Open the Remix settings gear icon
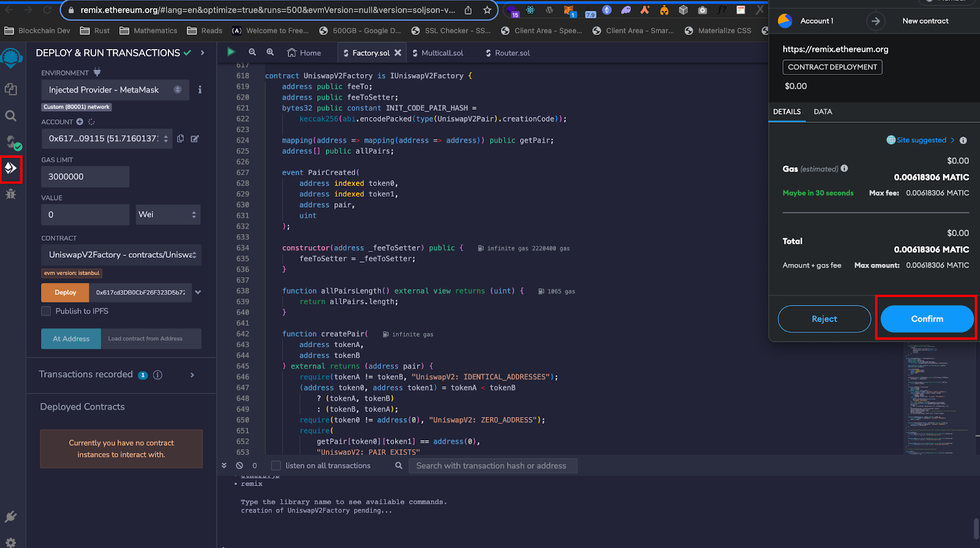Image resolution: width=980 pixels, height=548 pixels. (x=11, y=542)
